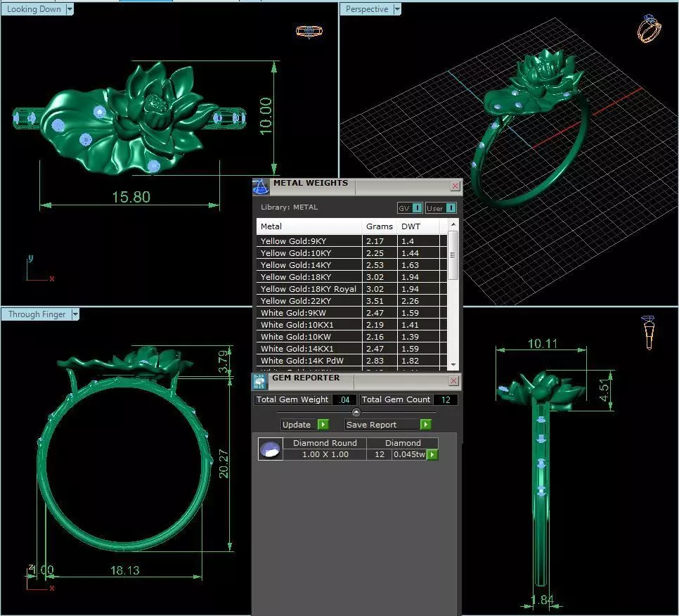This screenshot has width=679, height=616.
Task: Click the metal list scrollbar up arrow
Action: click(453, 224)
